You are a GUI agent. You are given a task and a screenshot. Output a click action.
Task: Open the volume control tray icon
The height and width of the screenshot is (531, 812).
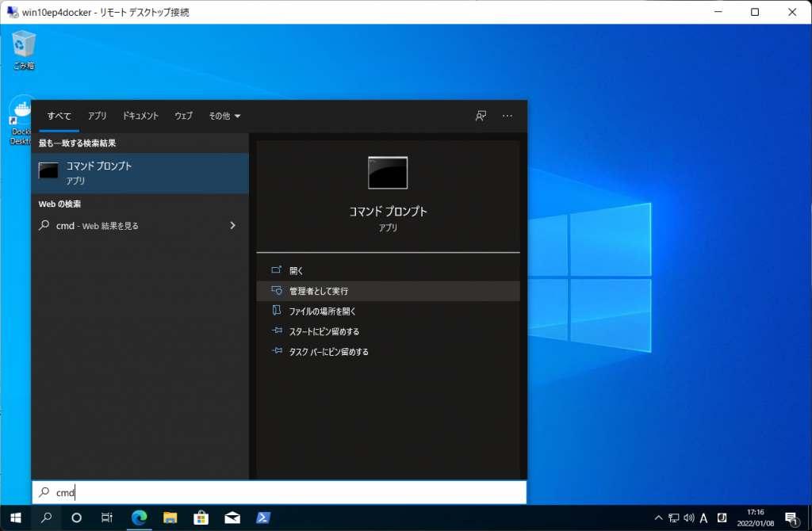[x=689, y=518]
